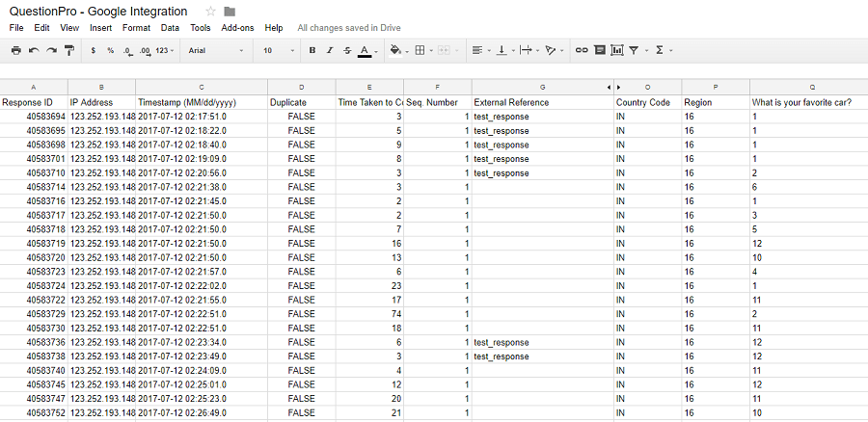Click the move to folder icon
Screen dimensions: 868x422
tap(230, 12)
